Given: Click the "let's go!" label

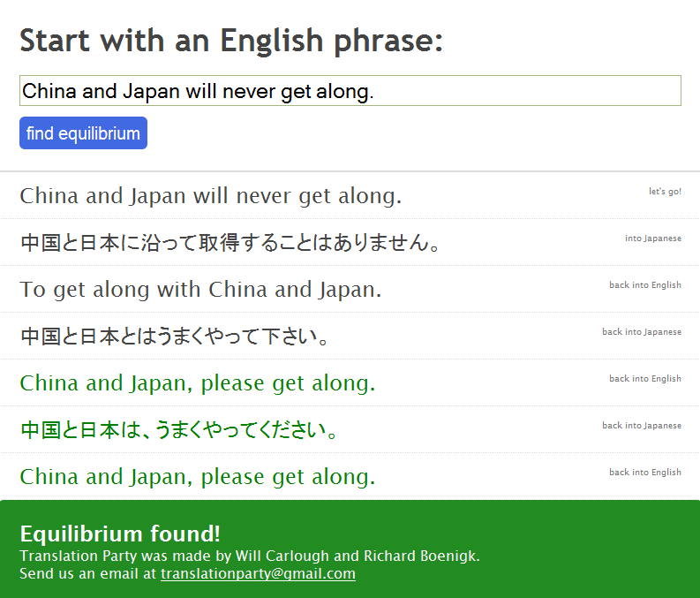Looking at the screenshot, I should click(x=665, y=192).
